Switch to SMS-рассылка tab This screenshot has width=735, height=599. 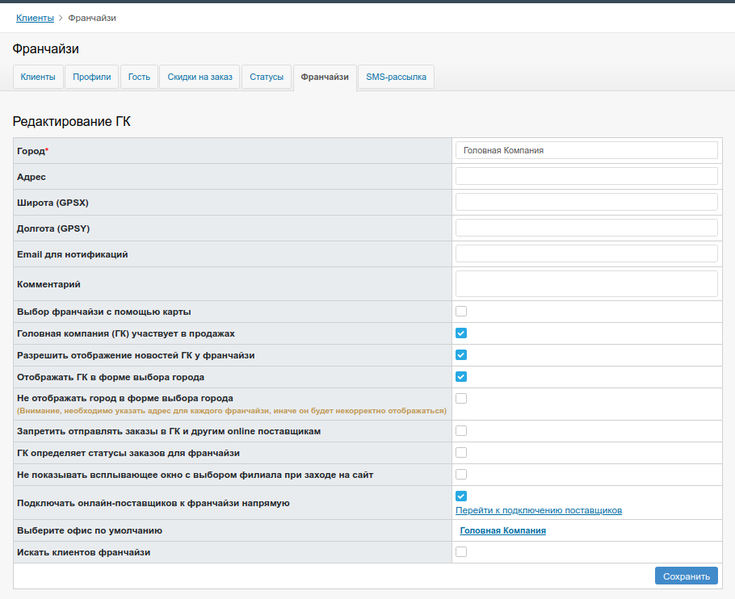(395, 77)
